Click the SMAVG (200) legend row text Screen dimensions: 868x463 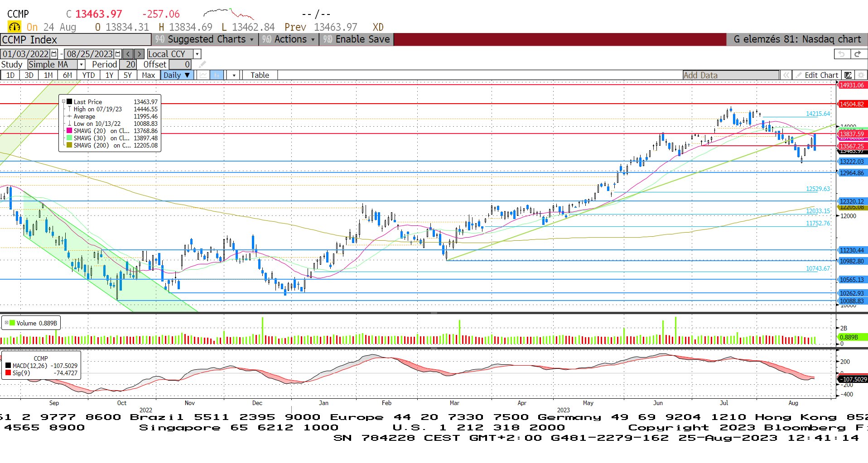[x=102, y=145]
